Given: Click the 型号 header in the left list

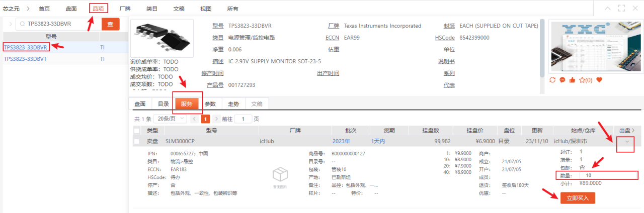Looking at the screenshot, I should tap(51, 37).
